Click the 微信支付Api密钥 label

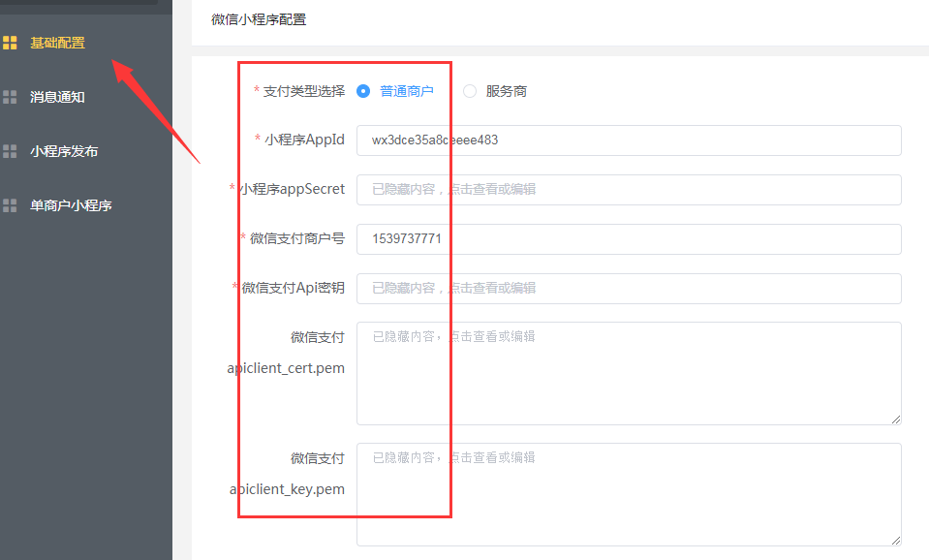293,288
